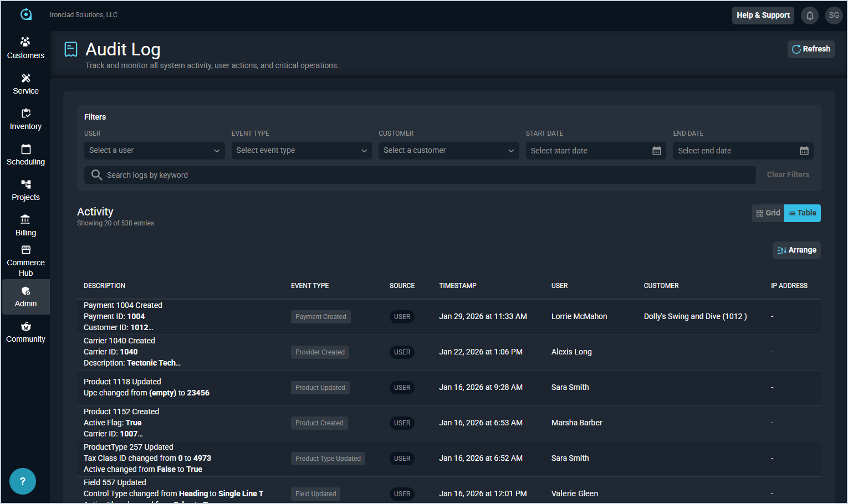Viewport: 848px width, 504px height.
Task: Open the start date calendar picker
Action: point(657,151)
